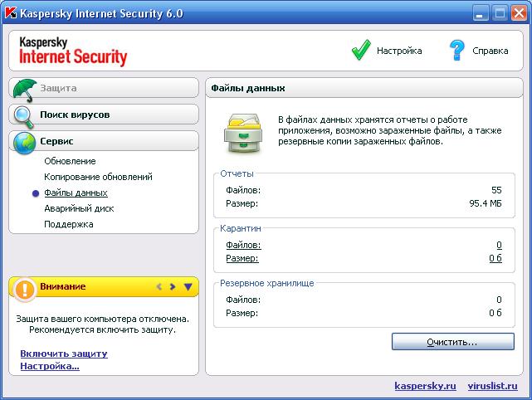The width and height of the screenshot is (532, 400).
Task: Click the orange exclamation warning icon
Action: coord(24,290)
